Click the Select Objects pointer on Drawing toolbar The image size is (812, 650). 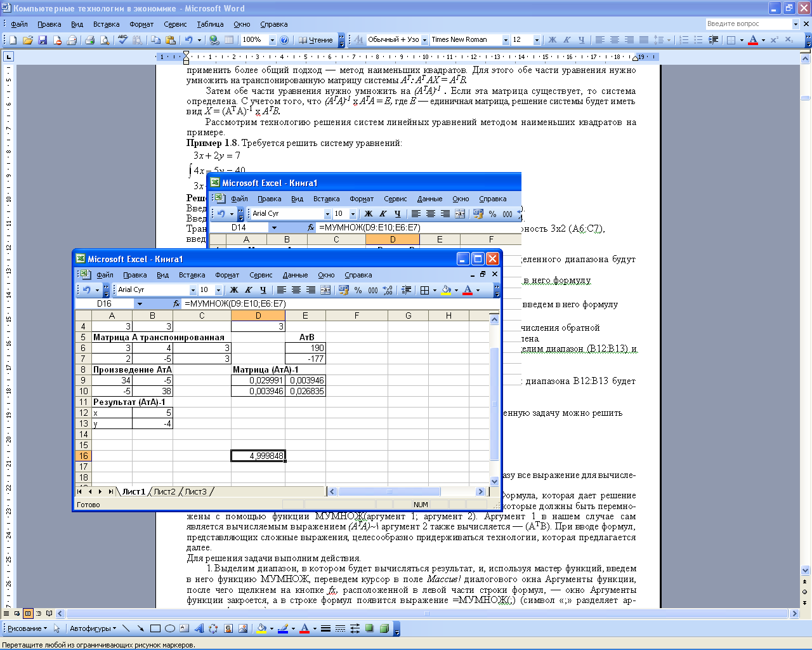click(x=56, y=628)
